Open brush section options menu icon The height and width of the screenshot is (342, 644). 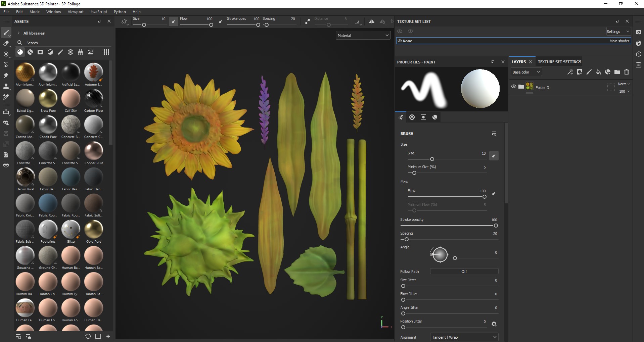coord(494,134)
